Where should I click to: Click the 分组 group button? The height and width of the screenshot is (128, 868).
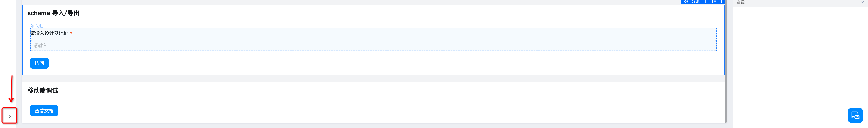[695, 2]
